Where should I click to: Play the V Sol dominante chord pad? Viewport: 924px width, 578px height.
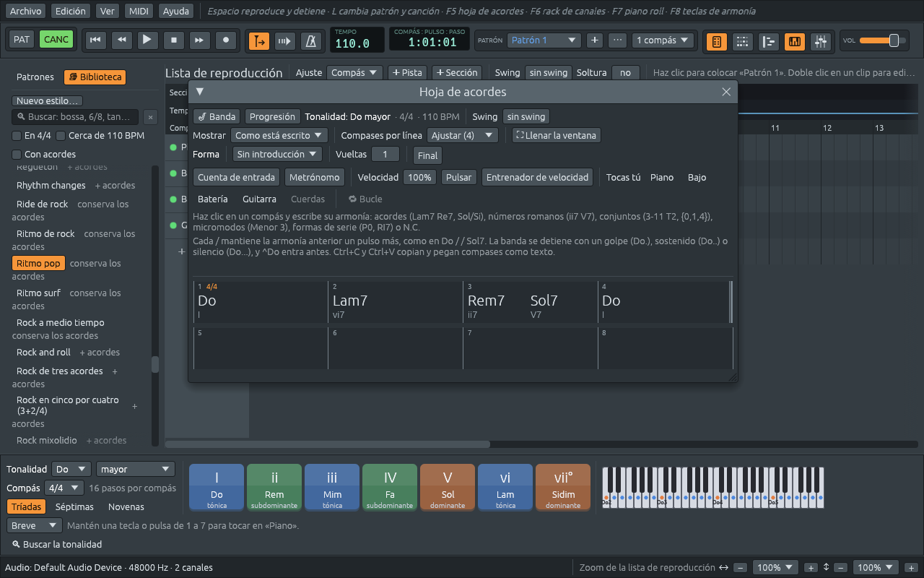[448, 488]
